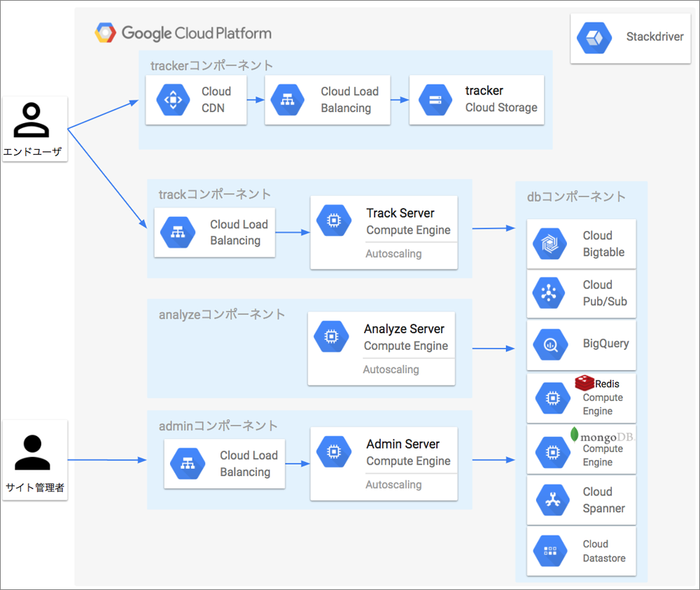700x590 pixels.
Task: Click the Cloud Pub/Sub icon
Action: (549, 293)
